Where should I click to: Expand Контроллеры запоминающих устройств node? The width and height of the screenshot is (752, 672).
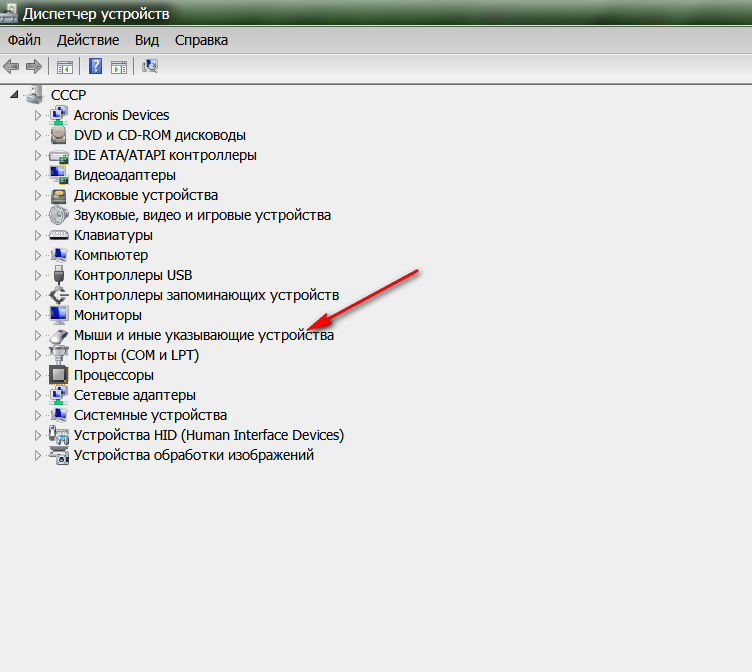click(37, 295)
